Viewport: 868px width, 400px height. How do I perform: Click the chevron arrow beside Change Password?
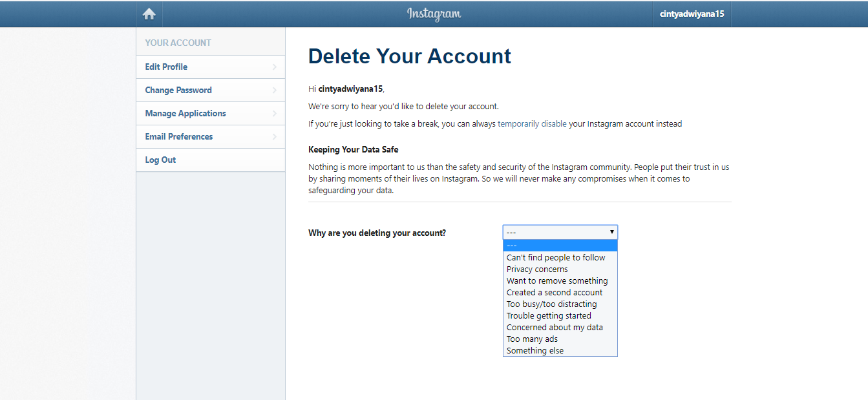(x=275, y=90)
